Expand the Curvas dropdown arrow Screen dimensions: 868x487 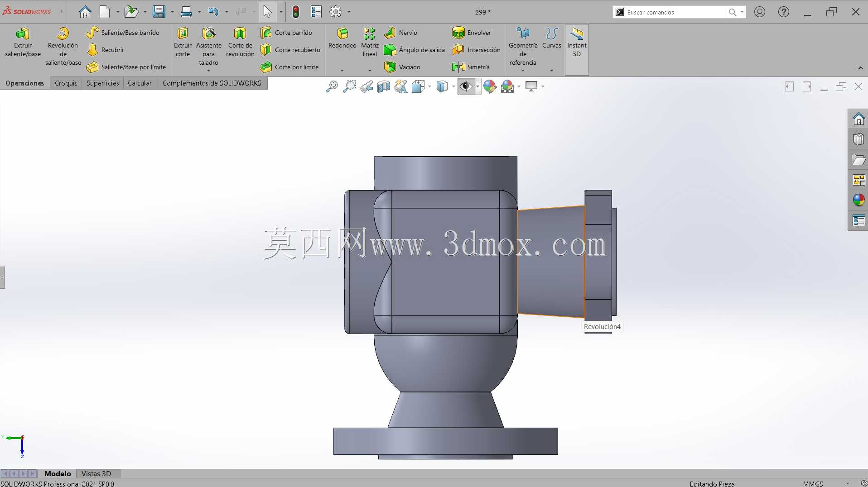pos(551,71)
